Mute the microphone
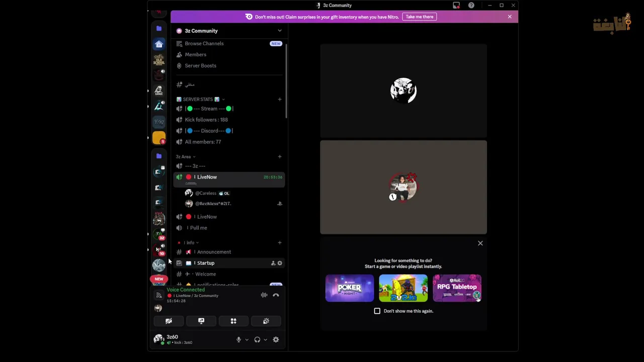The image size is (644, 362). click(238, 340)
